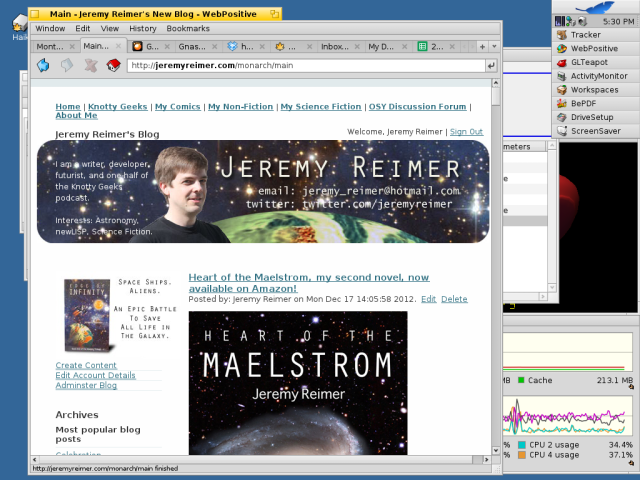Viewport: 640px width, 480px height.
Task: Open the Knotty Geeks link
Action: [118, 107]
